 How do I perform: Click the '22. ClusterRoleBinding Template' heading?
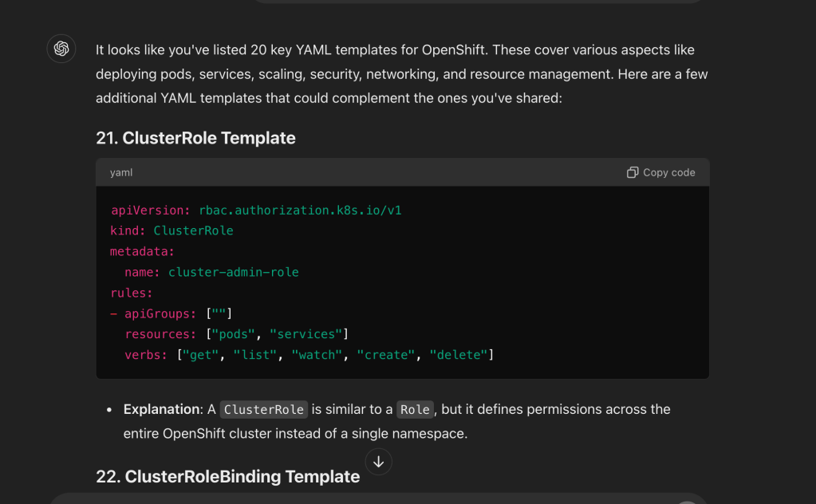pyautogui.click(x=228, y=476)
